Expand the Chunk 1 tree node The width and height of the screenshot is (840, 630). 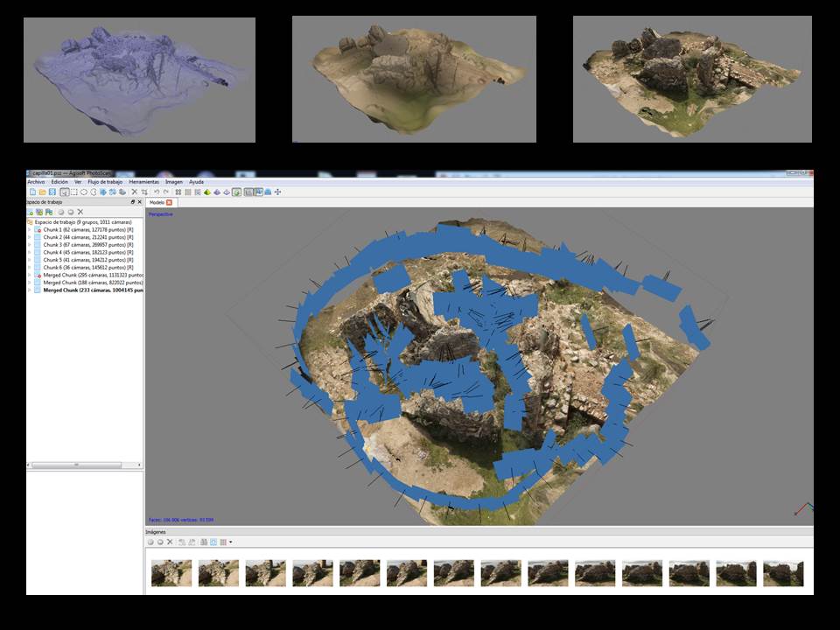[x=30, y=230]
